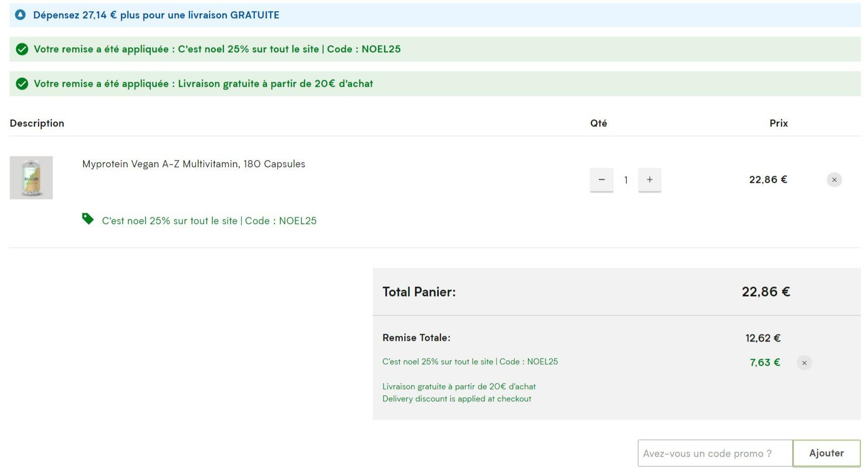Increase quantity with the plus button
Viewport: 868px width, 471px height.
point(650,180)
